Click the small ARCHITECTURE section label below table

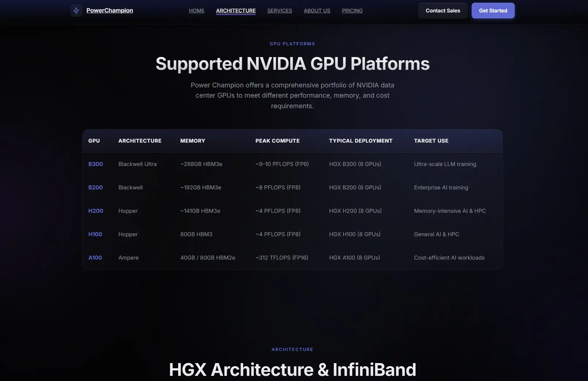point(293,350)
